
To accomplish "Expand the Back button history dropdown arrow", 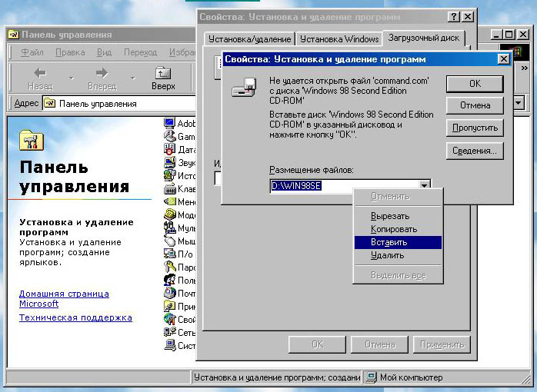I will pyautogui.click(x=72, y=78).
